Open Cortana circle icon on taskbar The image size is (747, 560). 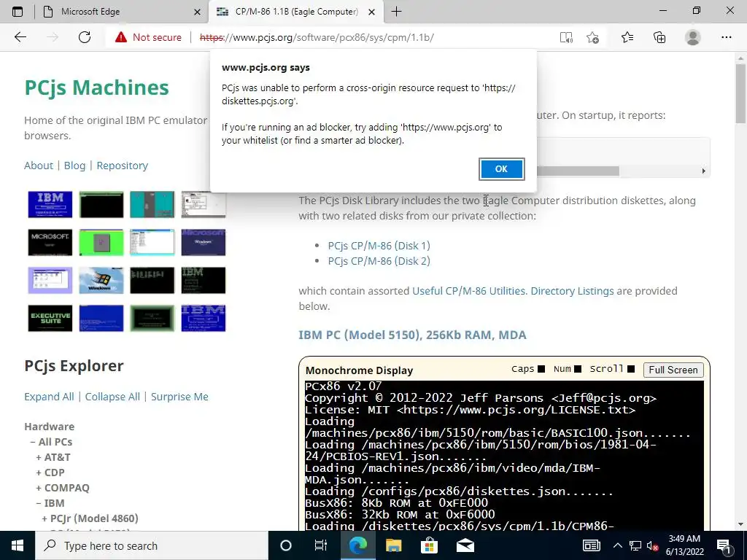[x=285, y=545]
